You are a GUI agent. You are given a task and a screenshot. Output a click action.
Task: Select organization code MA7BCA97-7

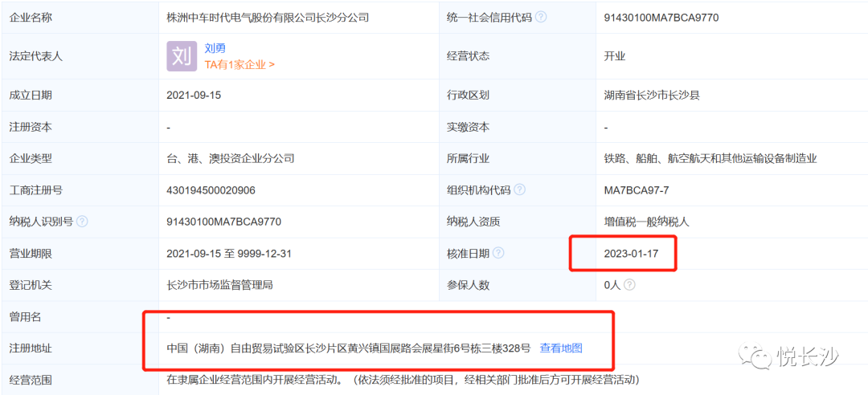(x=637, y=190)
